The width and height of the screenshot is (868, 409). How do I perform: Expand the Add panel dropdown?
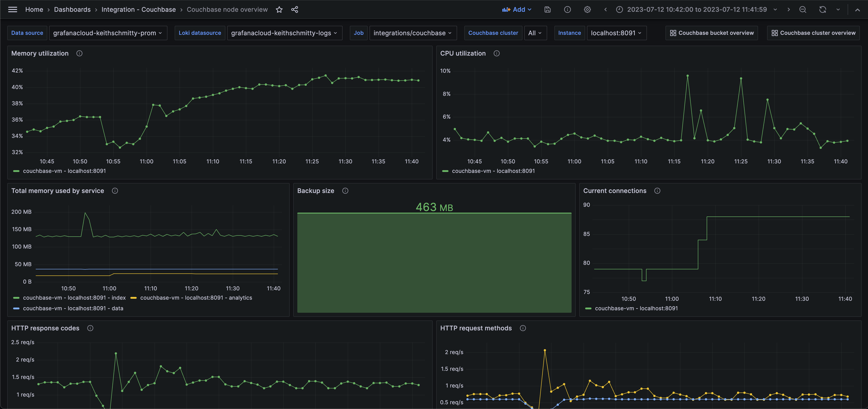[517, 9]
